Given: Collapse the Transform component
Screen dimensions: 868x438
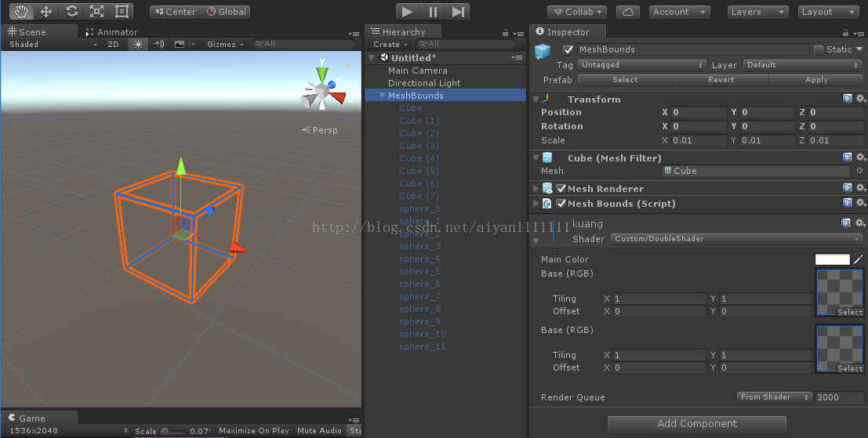Looking at the screenshot, I should click(536, 100).
